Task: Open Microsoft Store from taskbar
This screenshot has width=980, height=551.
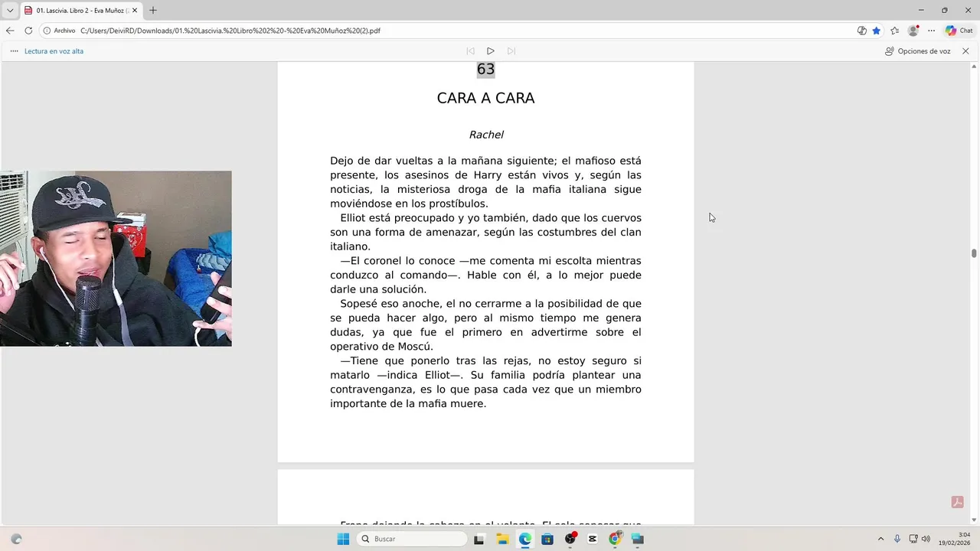Action: tap(547, 539)
